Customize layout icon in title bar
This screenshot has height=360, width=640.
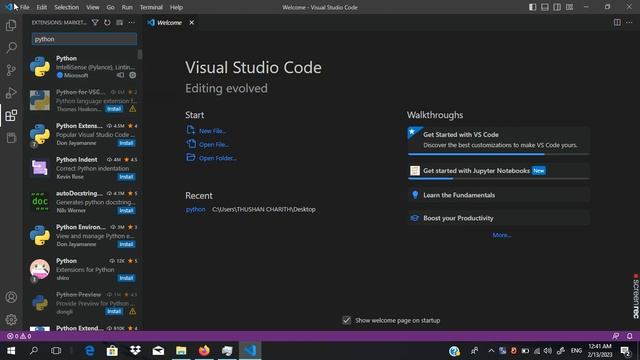(x=569, y=7)
